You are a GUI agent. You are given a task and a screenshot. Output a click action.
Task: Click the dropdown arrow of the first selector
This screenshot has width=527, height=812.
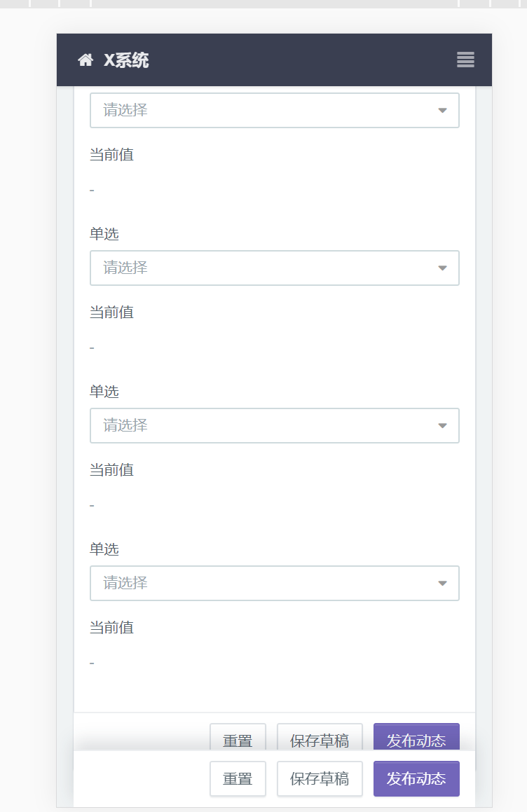(x=443, y=110)
